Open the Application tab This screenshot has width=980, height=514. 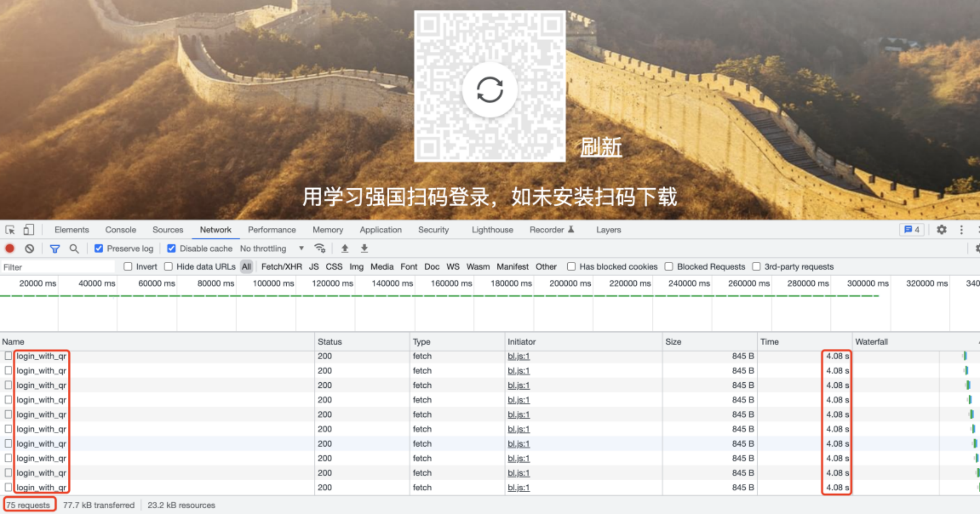pos(381,230)
